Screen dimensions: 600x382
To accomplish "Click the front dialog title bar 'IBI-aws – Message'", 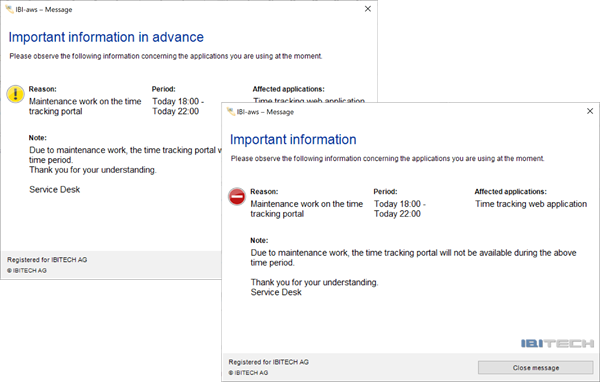I will click(x=265, y=112).
